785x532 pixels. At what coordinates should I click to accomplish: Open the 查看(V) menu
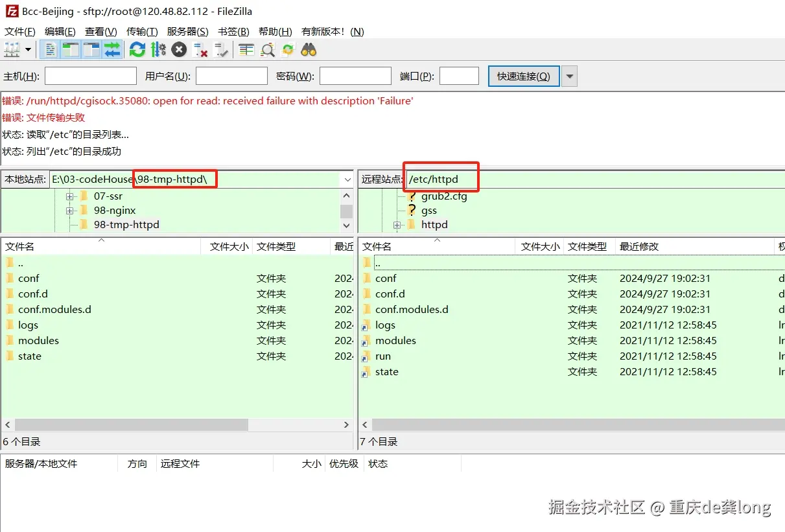(101, 31)
